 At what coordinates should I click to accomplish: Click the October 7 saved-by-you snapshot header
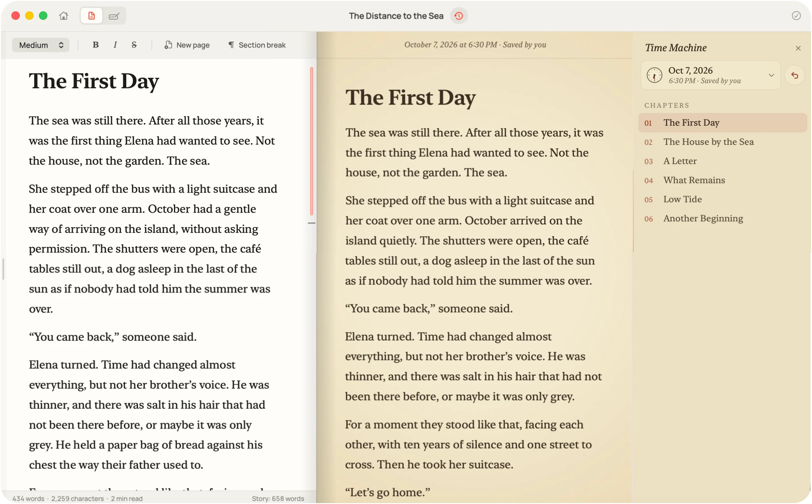[x=475, y=45]
